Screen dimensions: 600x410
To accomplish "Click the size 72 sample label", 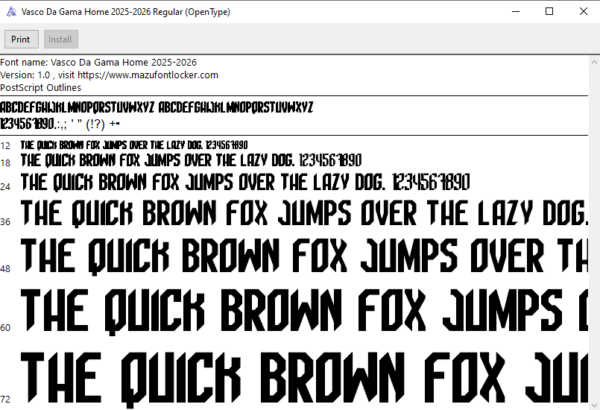I will click(x=5, y=399).
